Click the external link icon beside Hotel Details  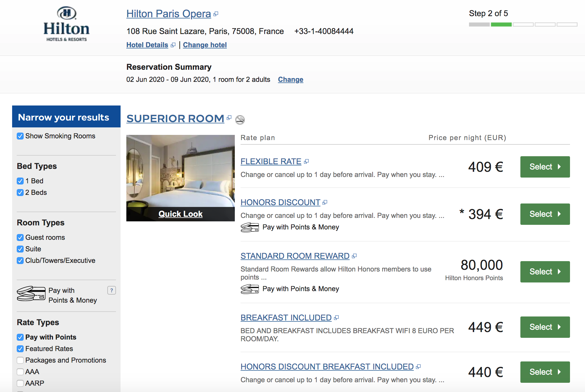coord(173,45)
